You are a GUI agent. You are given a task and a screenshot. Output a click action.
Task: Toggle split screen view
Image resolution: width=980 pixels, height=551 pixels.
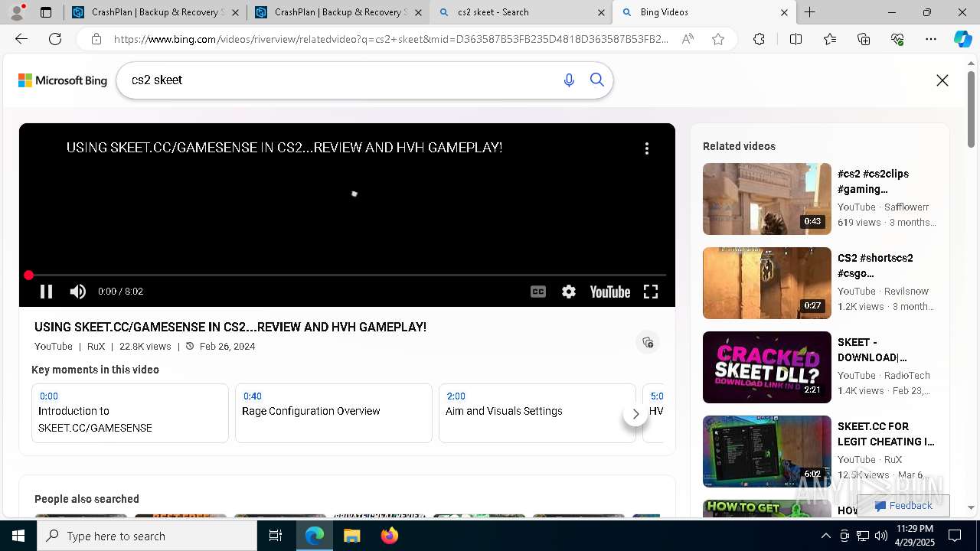point(795,39)
